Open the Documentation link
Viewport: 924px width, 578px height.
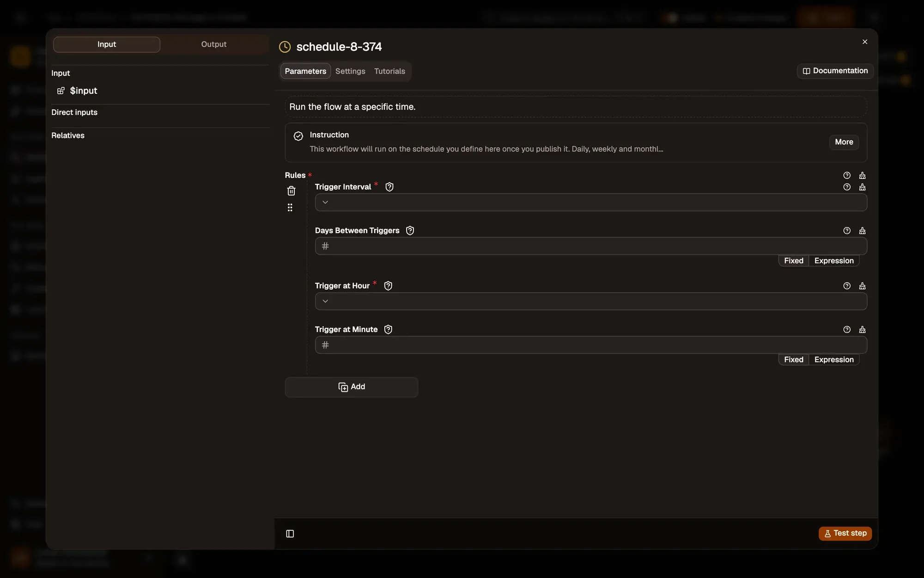835,71
